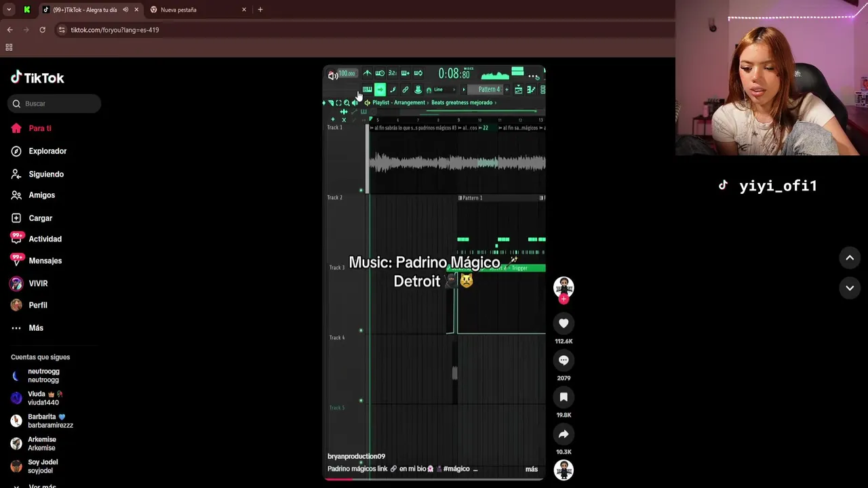Reload the browser page
Viewport: 868px width, 488px height.
[x=42, y=30]
